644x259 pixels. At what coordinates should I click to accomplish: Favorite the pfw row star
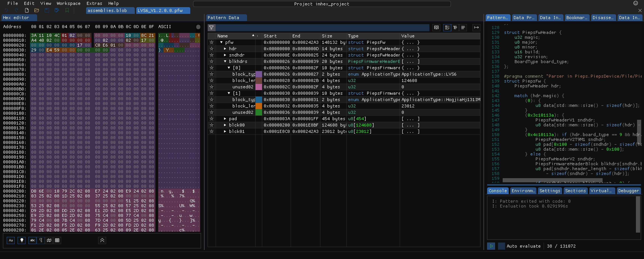pos(212,42)
